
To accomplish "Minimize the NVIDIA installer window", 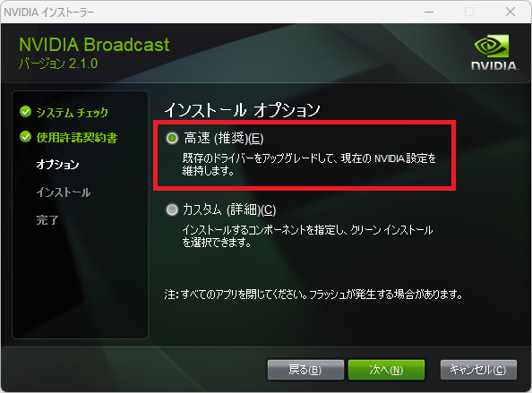I will (x=429, y=12).
